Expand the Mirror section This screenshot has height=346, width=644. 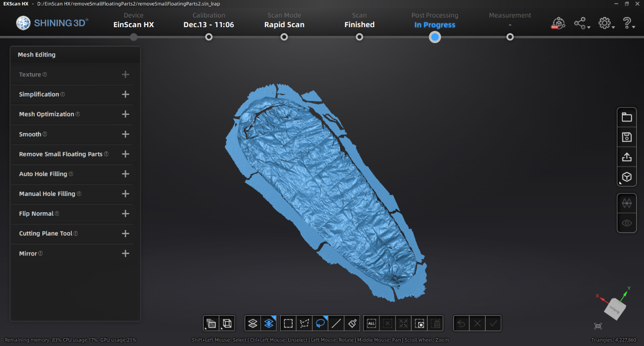tap(126, 254)
